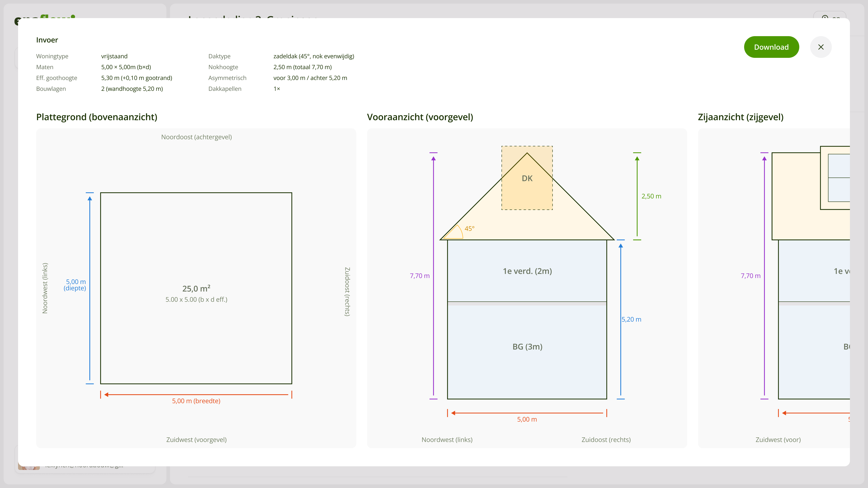This screenshot has height=488, width=868.
Task: Click the value "2 (wandhoogte 5,20 m)"
Action: point(132,89)
